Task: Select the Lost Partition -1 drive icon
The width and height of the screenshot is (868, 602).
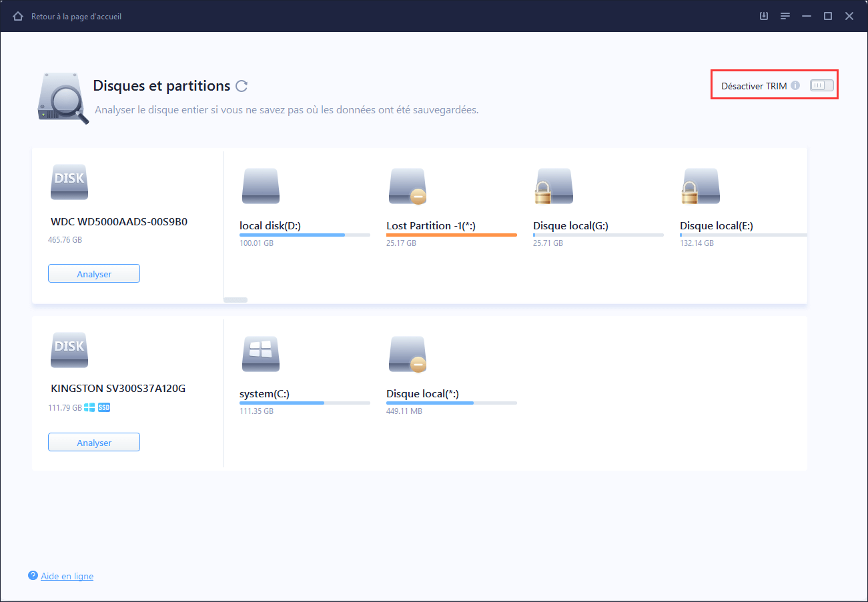Action: [408, 187]
